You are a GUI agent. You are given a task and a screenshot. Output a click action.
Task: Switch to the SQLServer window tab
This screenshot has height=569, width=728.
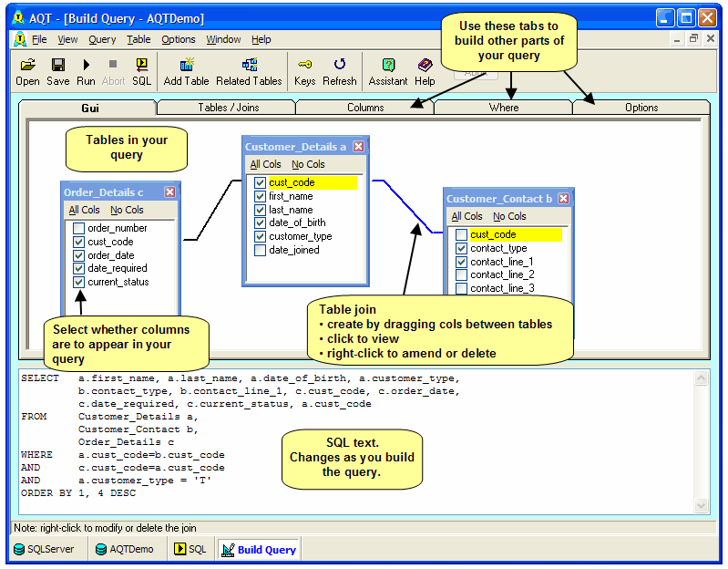coord(44,549)
